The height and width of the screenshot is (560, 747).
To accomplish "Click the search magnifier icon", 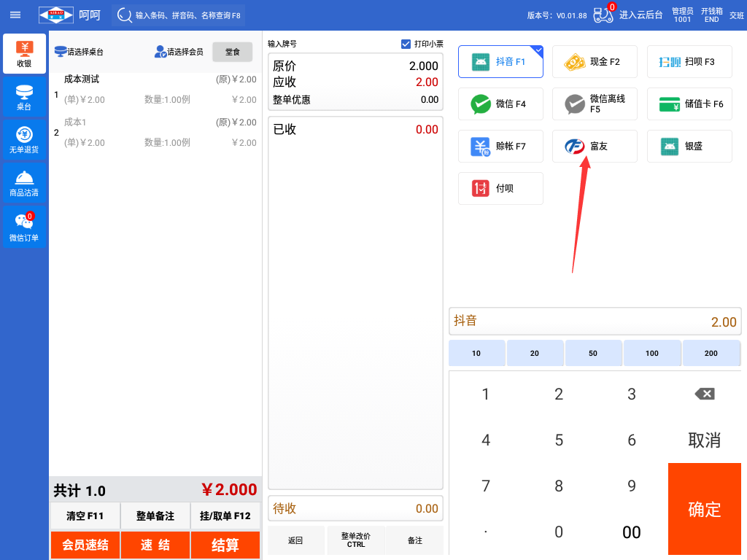I will click(x=124, y=15).
